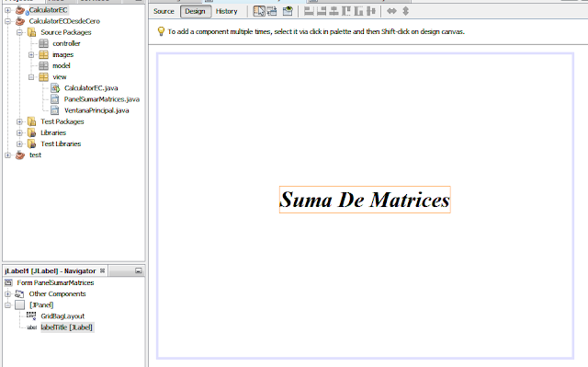Expand the Libraries node
This screenshot has width=588, height=367.
pyautogui.click(x=19, y=132)
